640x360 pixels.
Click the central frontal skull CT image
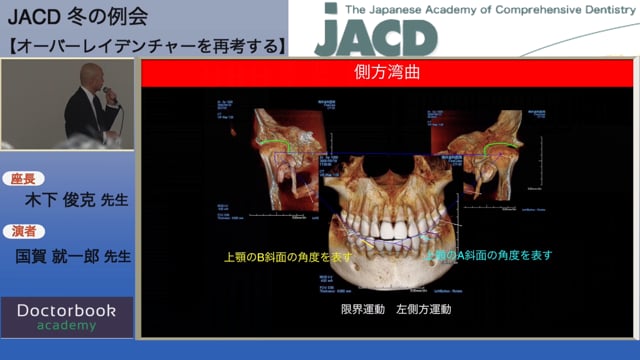click(x=390, y=223)
